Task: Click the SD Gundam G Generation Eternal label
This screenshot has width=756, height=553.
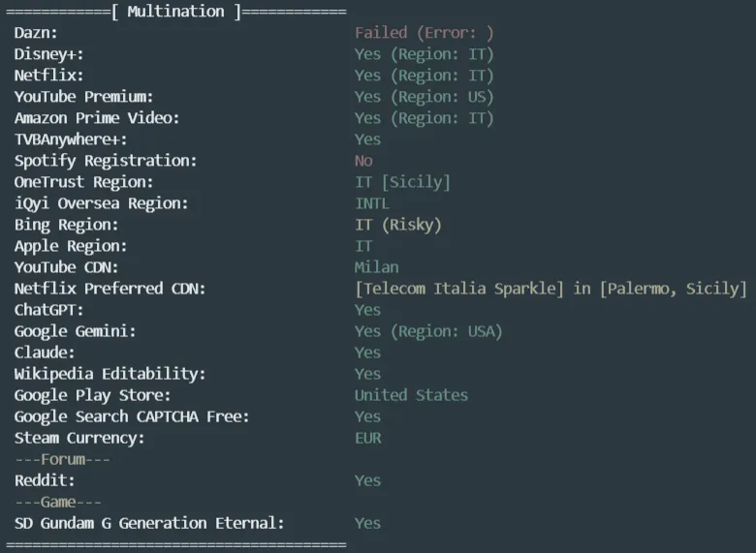Action: point(149,523)
